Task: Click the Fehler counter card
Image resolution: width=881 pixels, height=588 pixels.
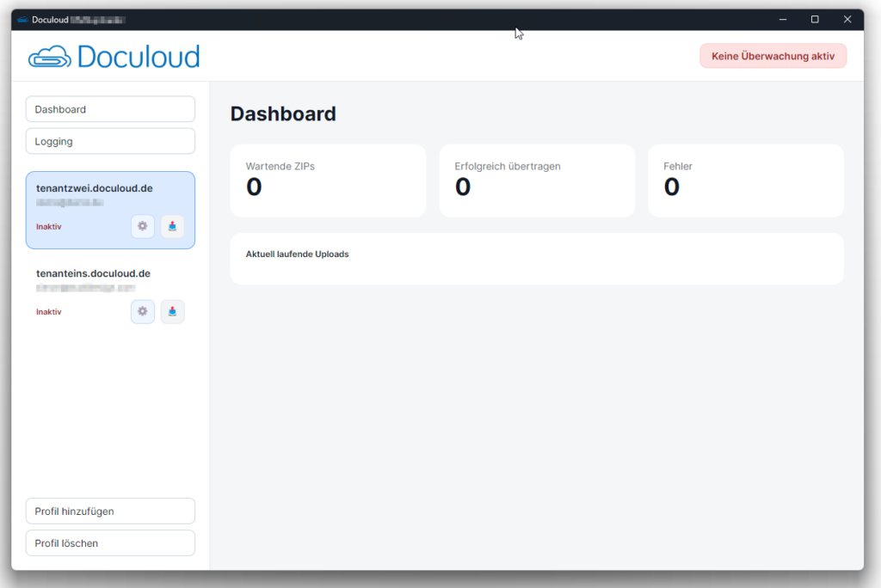Action: [x=746, y=181]
